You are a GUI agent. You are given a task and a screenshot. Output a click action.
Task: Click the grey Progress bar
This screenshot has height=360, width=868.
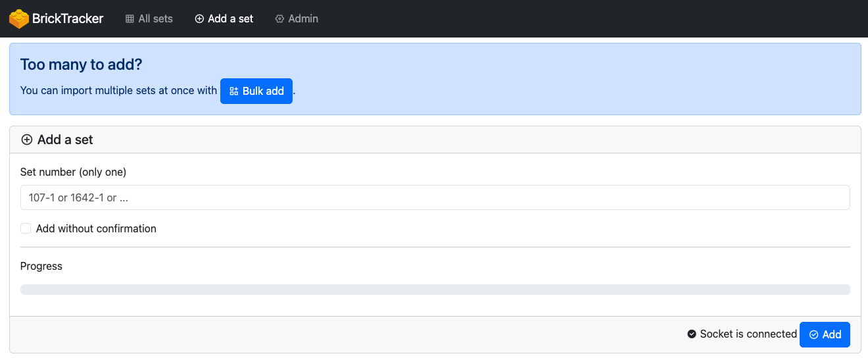tap(435, 290)
